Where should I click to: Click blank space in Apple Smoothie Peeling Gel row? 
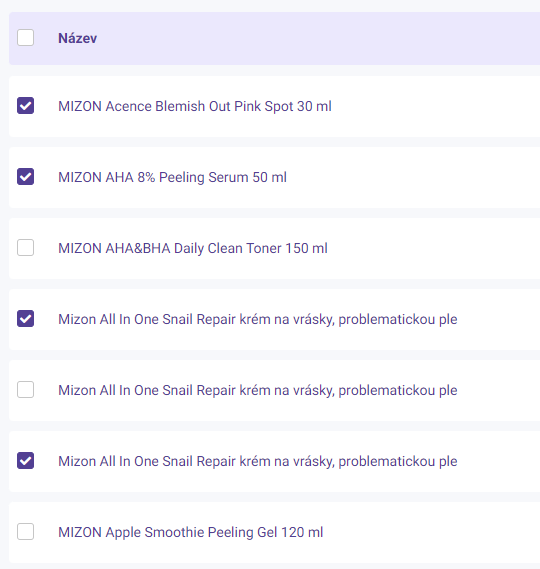click(x=432, y=533)
